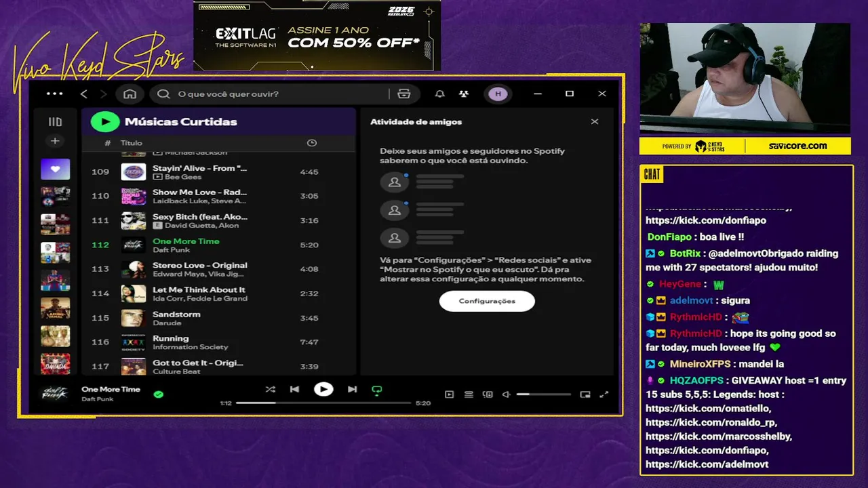The height and width of the screenshot is (488, 868).
Task: Skip to the next track
Action: tap(352, 390)
